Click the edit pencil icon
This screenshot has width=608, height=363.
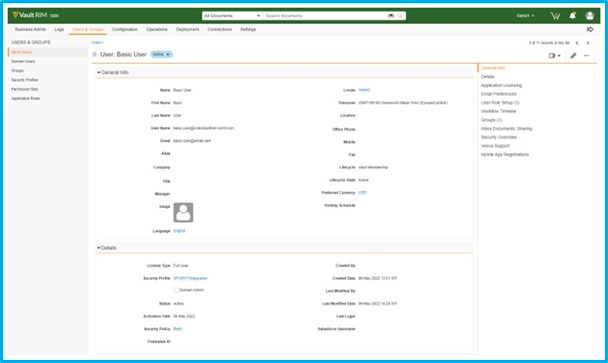pyautogui.click(x=573, y=55)
